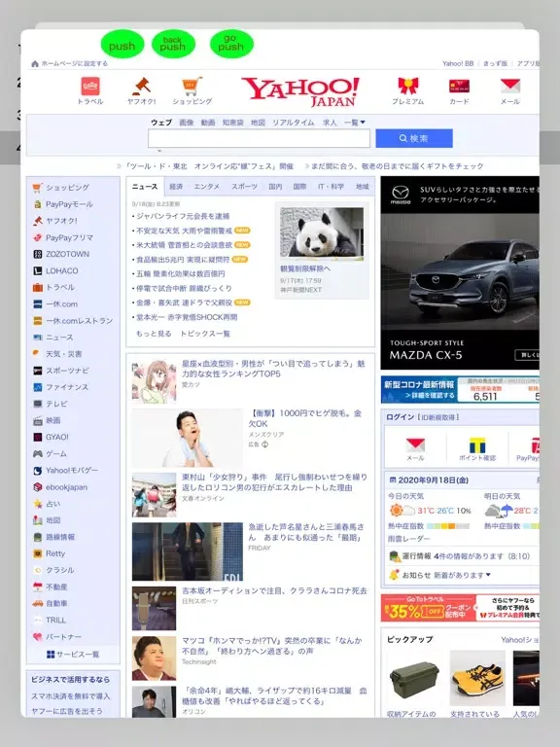Image resolution: width=560 pixels, height=747 pixels.
Task: Select 知恵袋 search category
Action: click(x=233, y=123)
